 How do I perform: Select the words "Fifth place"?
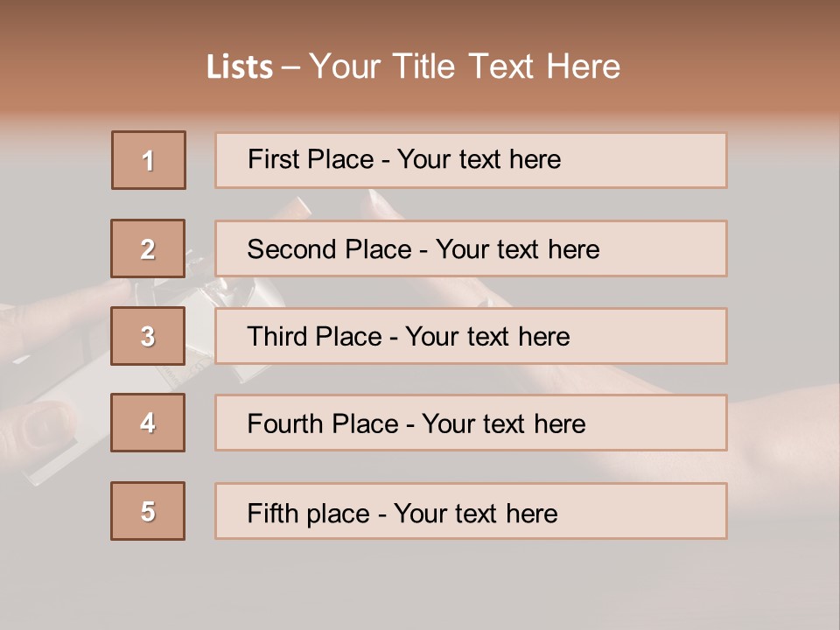click(x=308, y=513)
